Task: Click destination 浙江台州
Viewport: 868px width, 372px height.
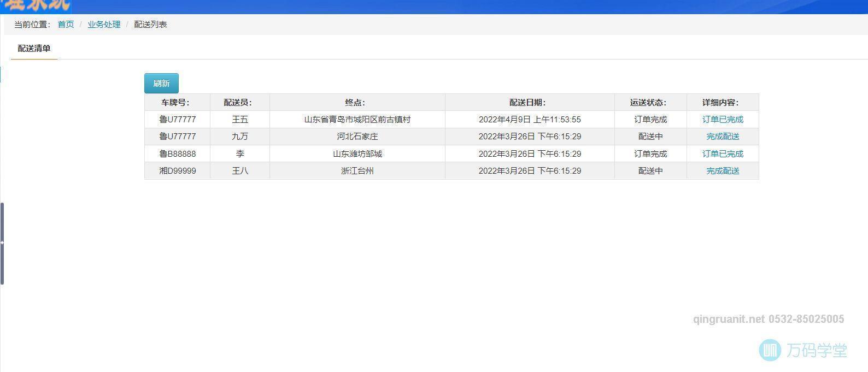Action: tap(357, 171)
